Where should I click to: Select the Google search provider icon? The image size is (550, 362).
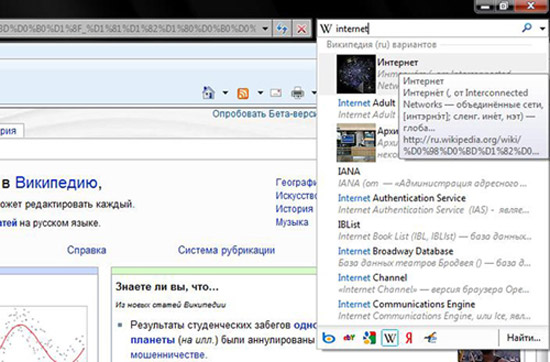coord(369,338)
